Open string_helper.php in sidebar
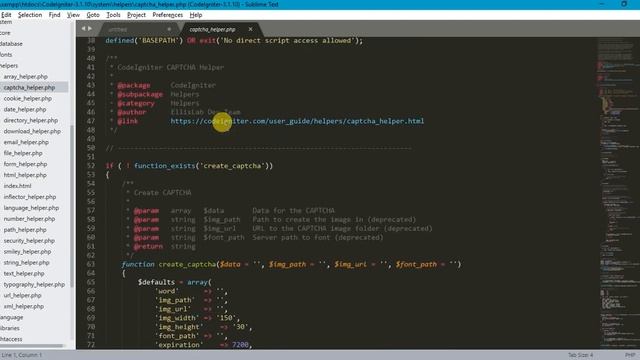The image size is (640, 360). pyautogui.click(x=27, y=262)
